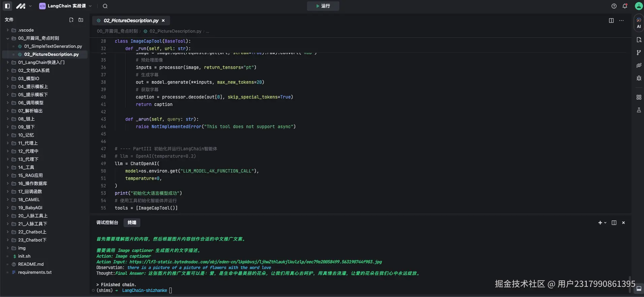Switch to the 调试控制台 tab
644x297 pixels.
107,223
